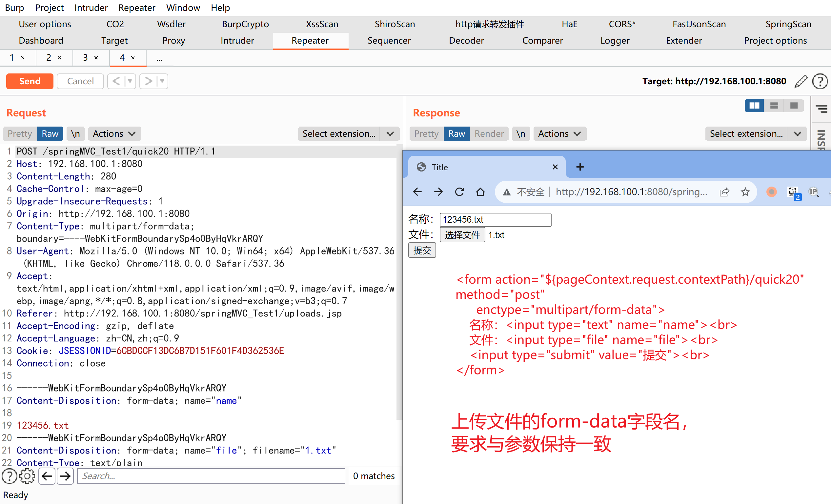Toggle request newline \n display
Image resolution: width=831 pixels, height=504 pixels.
point(75,134)
